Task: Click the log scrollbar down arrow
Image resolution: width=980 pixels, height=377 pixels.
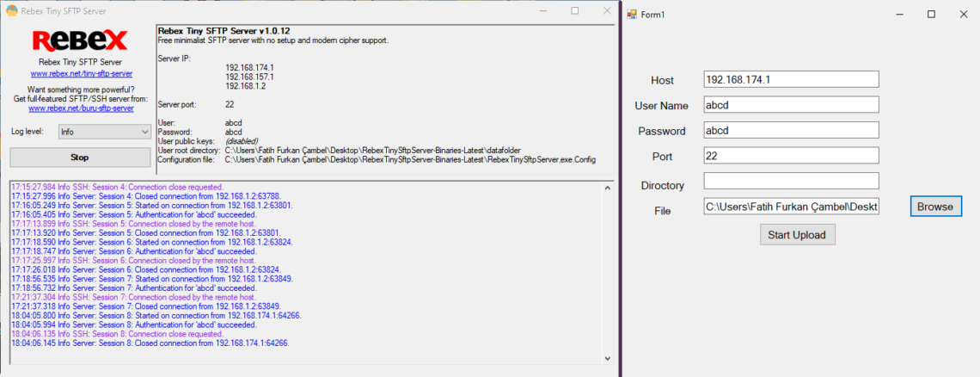Action: click(609, 358)
